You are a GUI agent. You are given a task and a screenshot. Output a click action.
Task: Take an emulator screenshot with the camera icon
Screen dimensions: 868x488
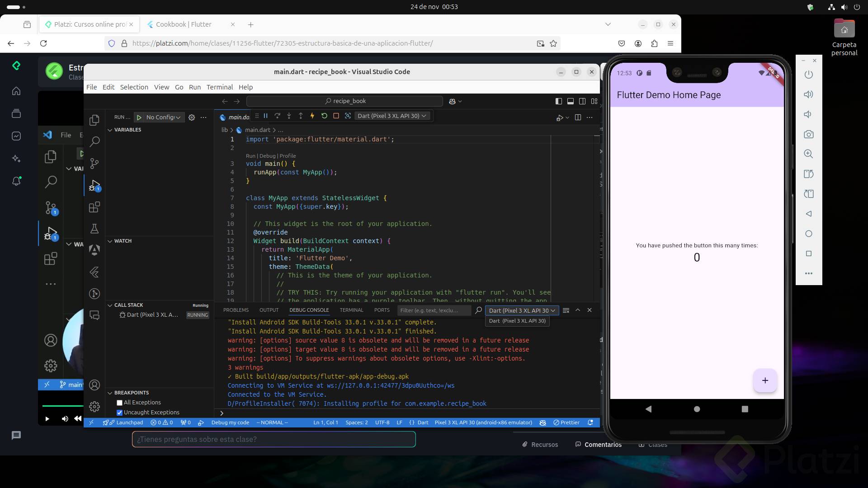[809, 134]
